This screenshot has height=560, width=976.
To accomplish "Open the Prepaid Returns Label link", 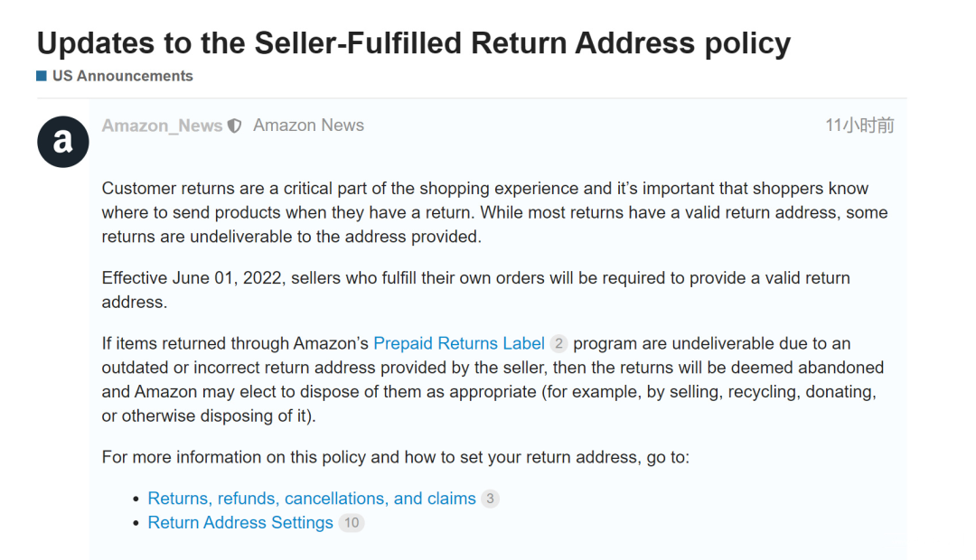I will click(x=459, y=343).
